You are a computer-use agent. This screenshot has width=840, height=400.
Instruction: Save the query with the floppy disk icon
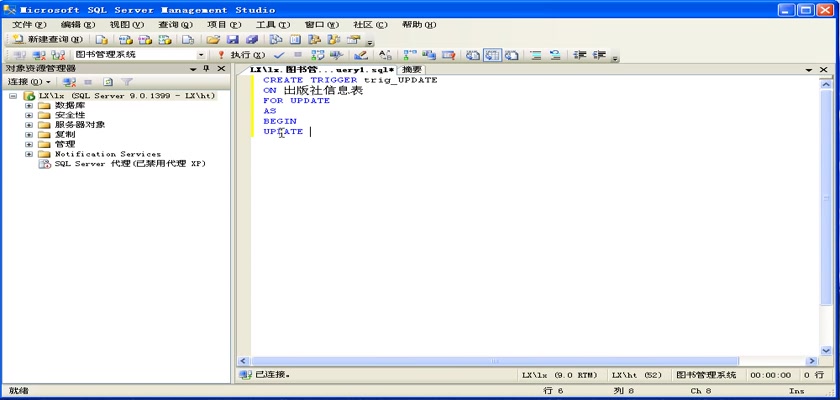pyautogui.click(x=232, y=40)
